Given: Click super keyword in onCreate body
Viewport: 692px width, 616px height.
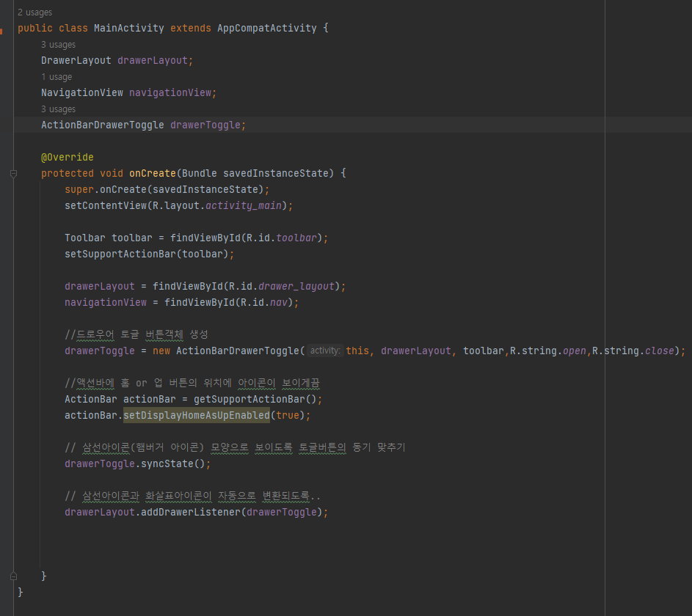Looking at the screenshot, I should [79, 190].
